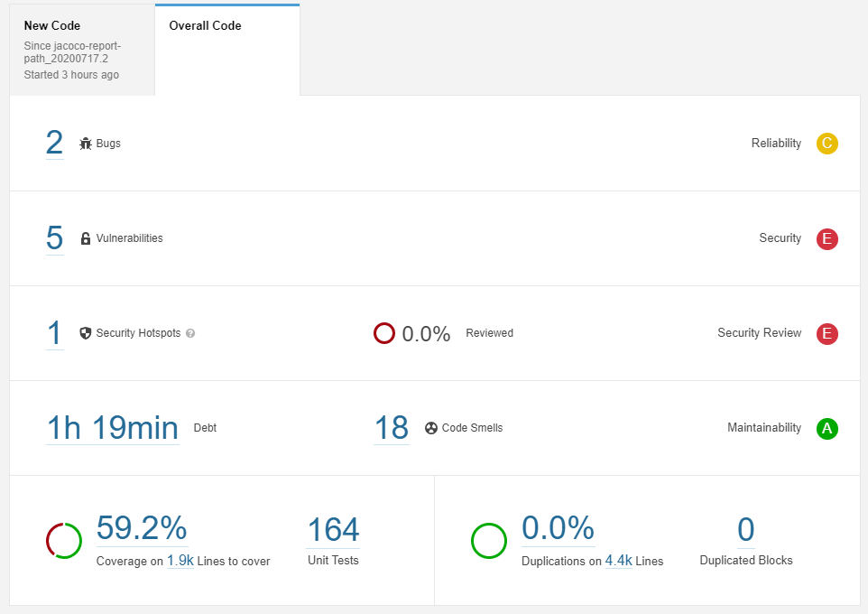Open the 18 code smells link

392,428
